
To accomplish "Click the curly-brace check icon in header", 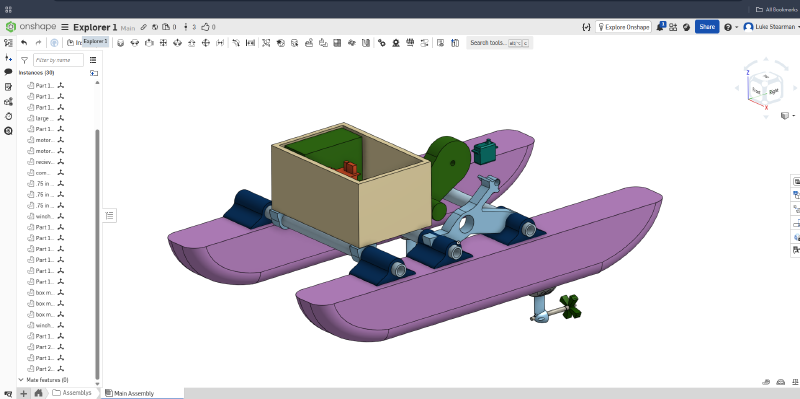I will [586, 27].
